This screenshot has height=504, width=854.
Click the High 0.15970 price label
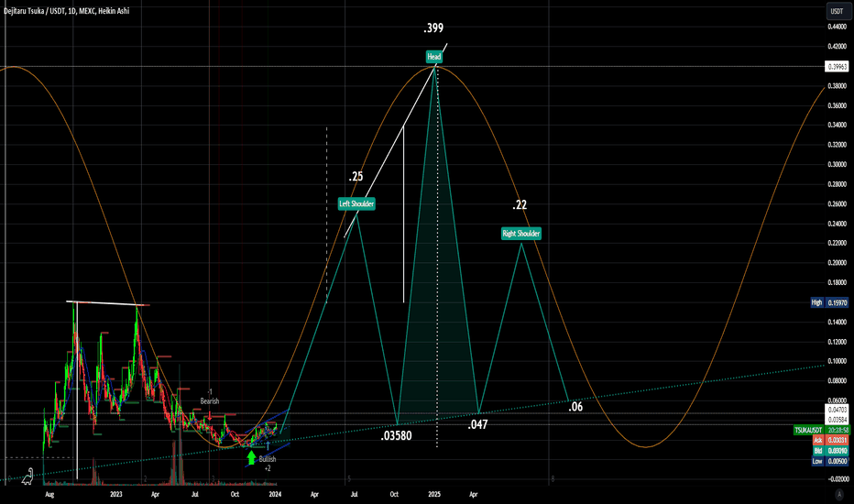click(829, 302)
